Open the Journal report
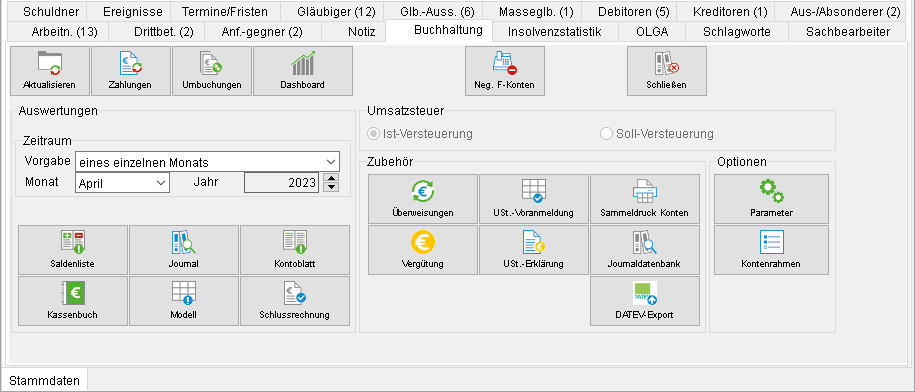Screen dimensions: 915x392 (x=184, y=250)
